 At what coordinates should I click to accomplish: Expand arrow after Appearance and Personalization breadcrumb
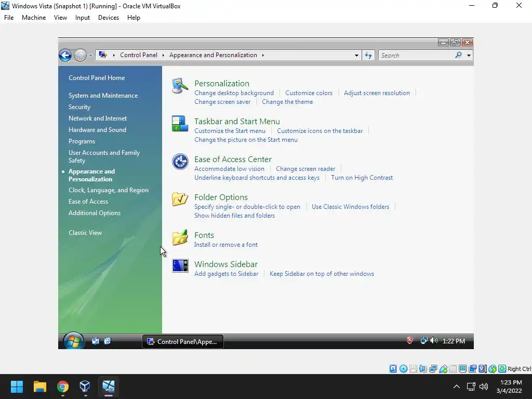[263, 55]
